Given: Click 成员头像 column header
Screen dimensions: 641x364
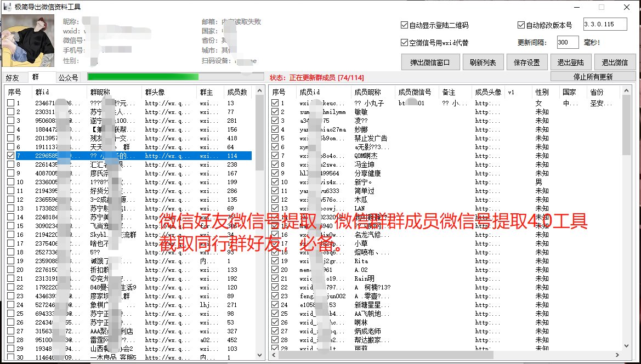Looking at the screenshot, I should tap(487, 92).
